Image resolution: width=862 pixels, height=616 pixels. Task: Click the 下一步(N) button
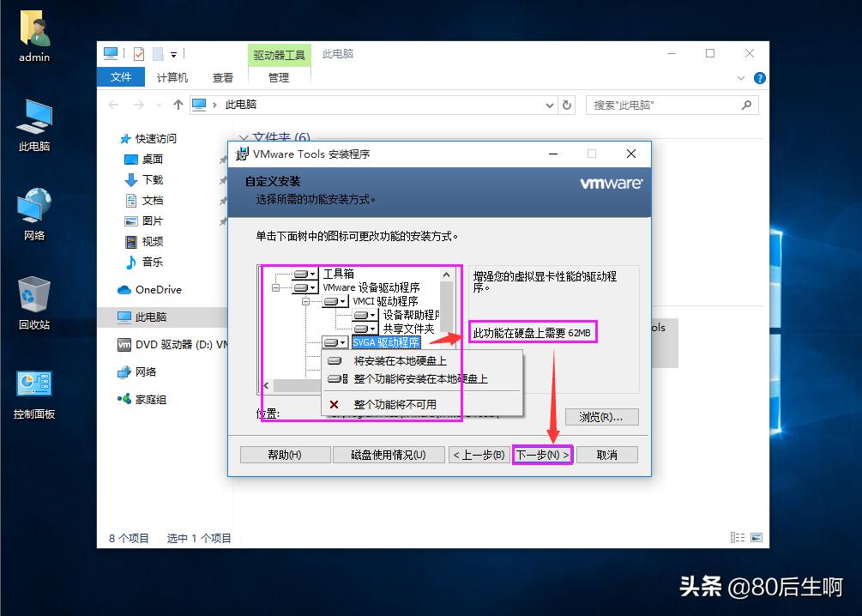click(x=541, y=454)
